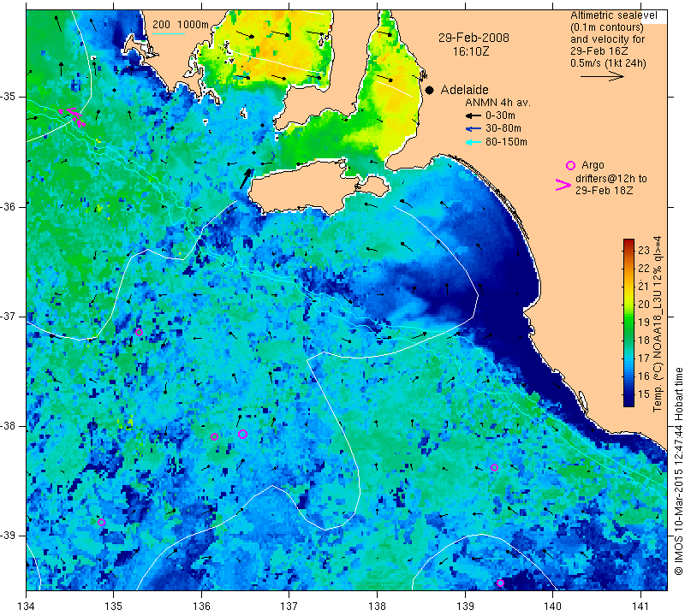Click the -39 latitude axis label
This screenshot has width=685, height=616.
8,536
